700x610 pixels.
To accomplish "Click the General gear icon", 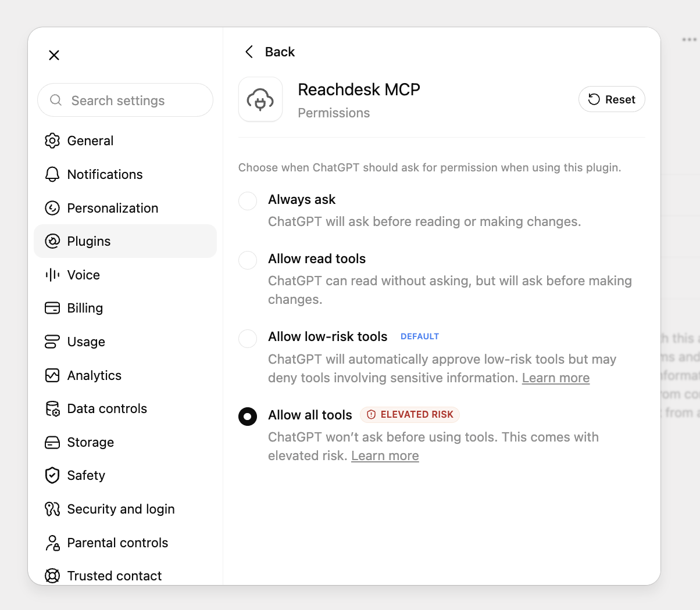I will 52,141.
